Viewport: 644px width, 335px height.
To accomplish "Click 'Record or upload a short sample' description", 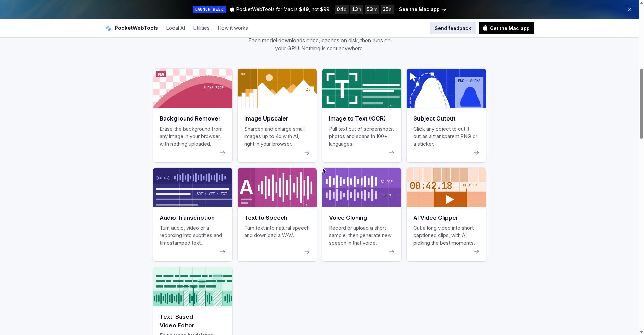I will pyautogui.click(x=360, y=235).
